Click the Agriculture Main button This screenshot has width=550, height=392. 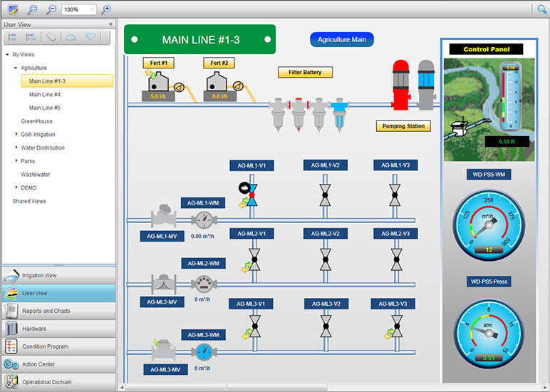point(342,40)
